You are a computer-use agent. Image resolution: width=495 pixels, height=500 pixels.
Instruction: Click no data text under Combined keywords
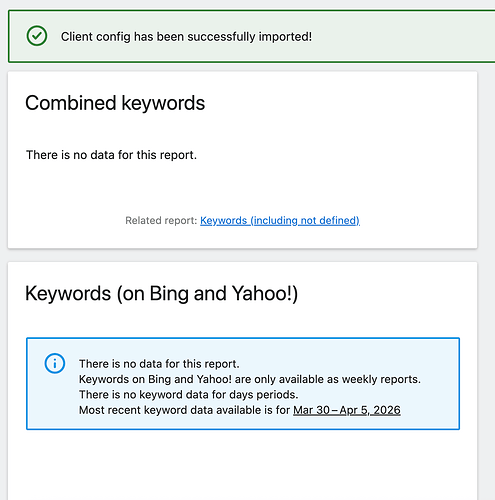(x=111, y=155)
